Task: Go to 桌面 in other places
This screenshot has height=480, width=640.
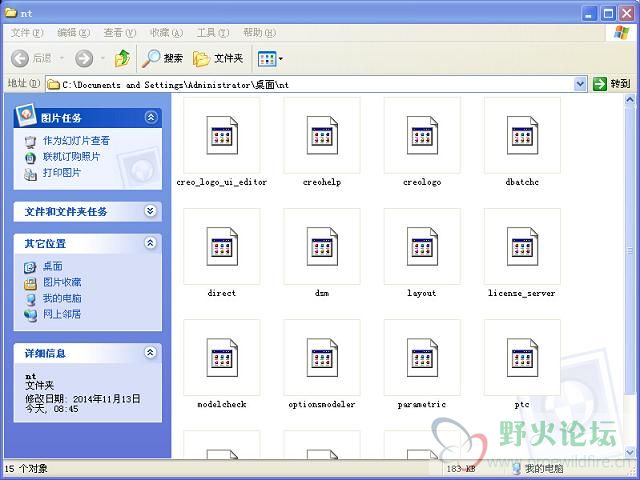Action: pyautogui.click(x=53, y=267)
